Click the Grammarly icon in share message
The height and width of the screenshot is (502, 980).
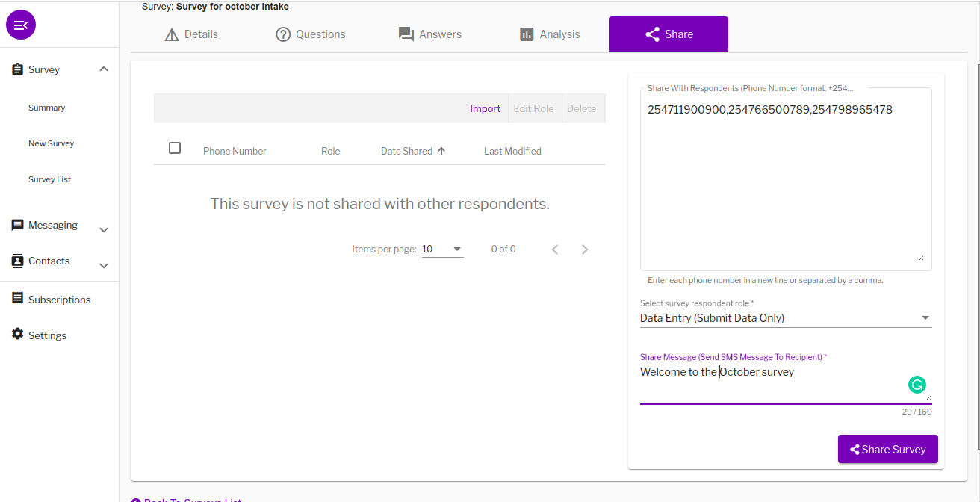(x=917, y=385)
